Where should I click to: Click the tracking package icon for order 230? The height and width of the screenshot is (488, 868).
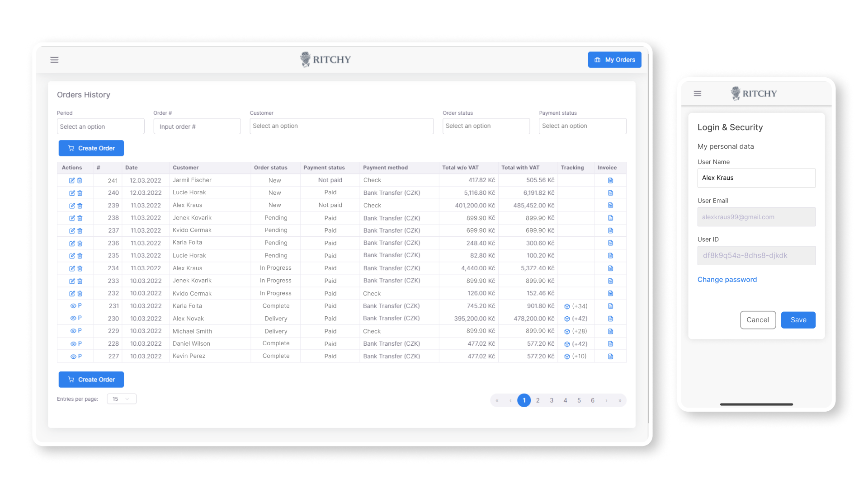567,319
